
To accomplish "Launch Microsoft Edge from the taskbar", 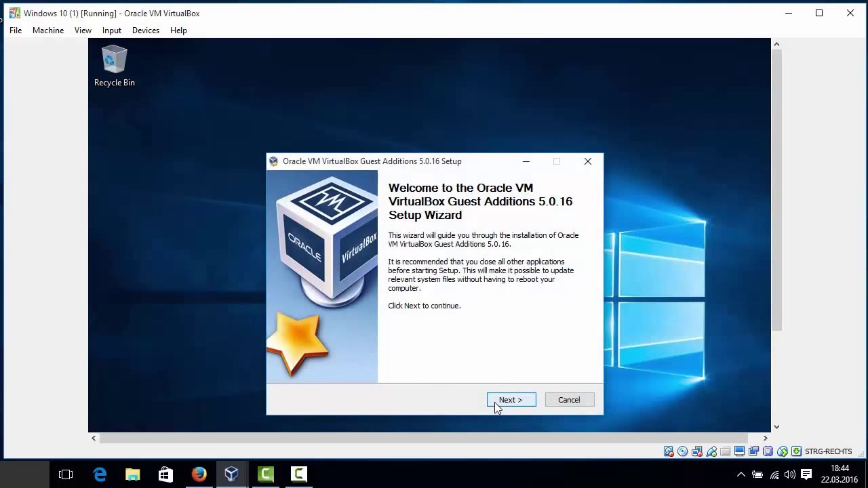I will tap(100, 474).
